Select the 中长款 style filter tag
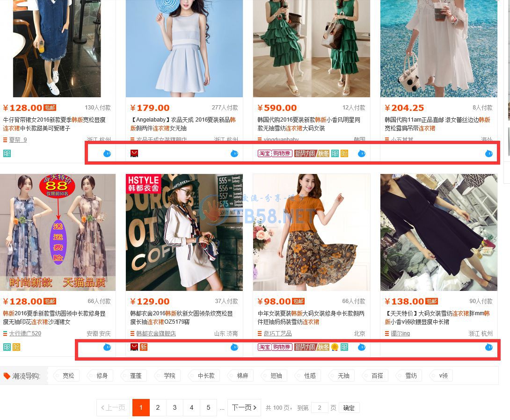The height and width of the screenshot is (420, 510). coord(206,376)
